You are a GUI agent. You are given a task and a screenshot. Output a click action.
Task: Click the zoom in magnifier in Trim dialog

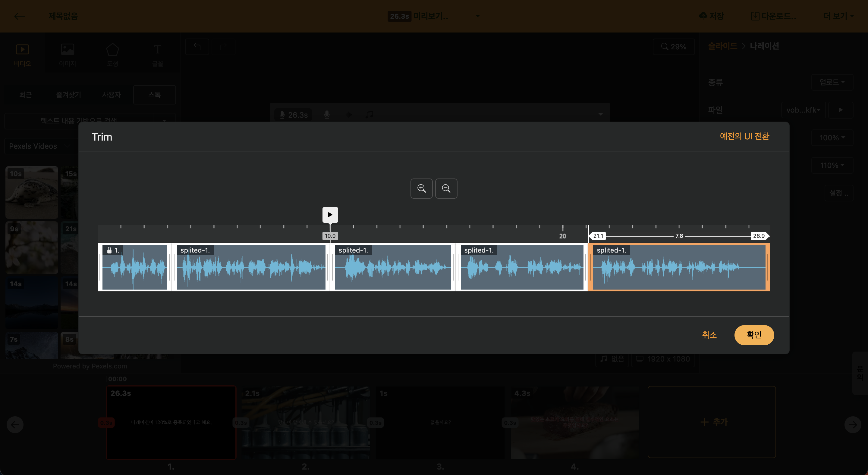pos(421,188)
